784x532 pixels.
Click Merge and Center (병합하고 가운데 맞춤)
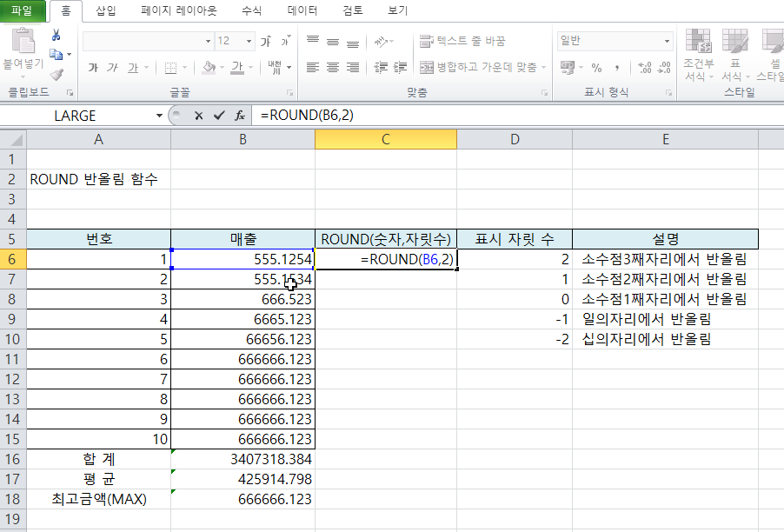477,68
